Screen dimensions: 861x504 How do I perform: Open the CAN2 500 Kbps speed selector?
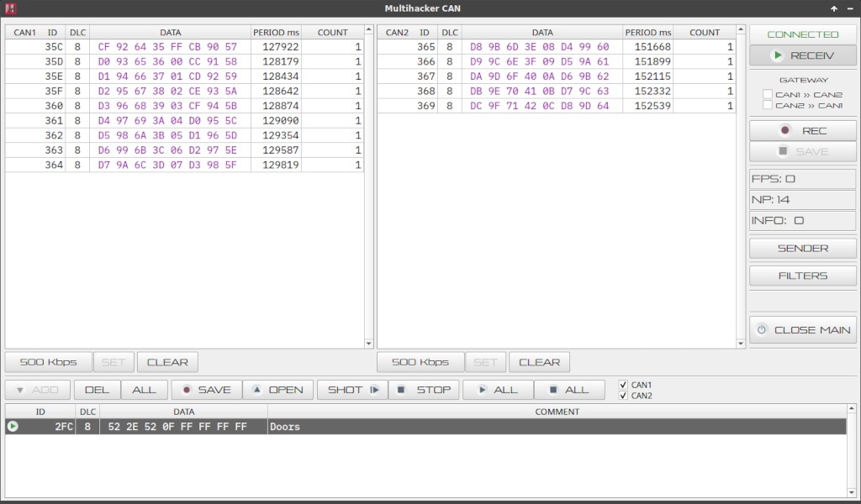420,362
